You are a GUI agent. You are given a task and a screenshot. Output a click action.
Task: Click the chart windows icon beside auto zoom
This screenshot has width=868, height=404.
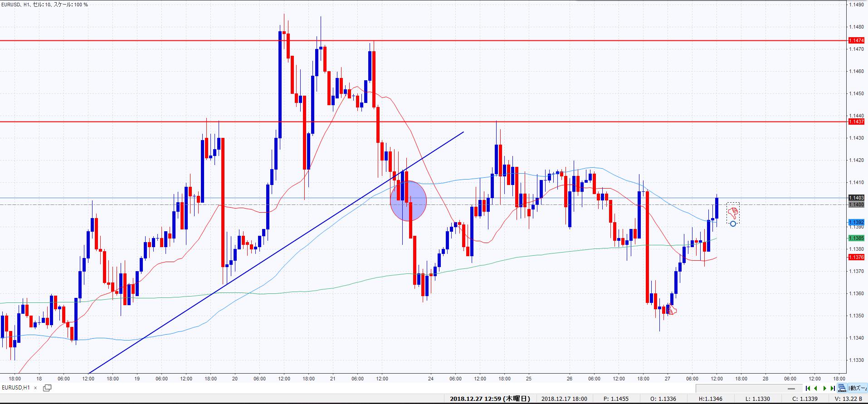pos(842,388)
